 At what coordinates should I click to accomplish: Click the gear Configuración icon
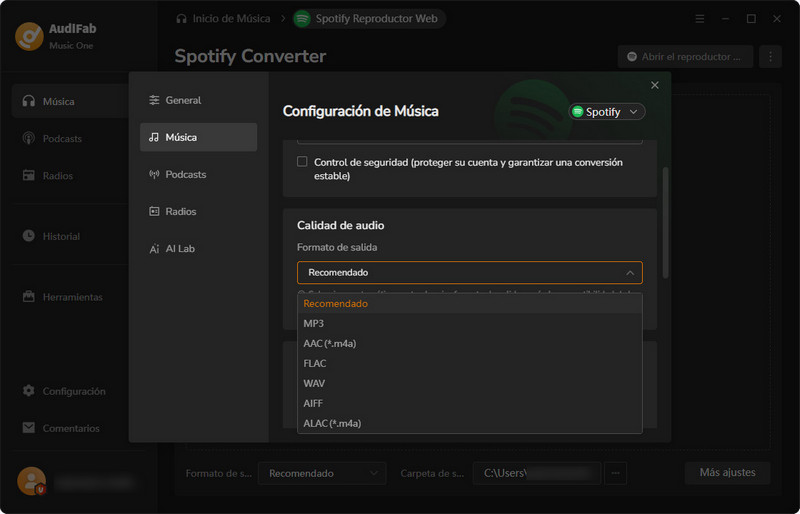pyautogui.click(x=29, y=391)
